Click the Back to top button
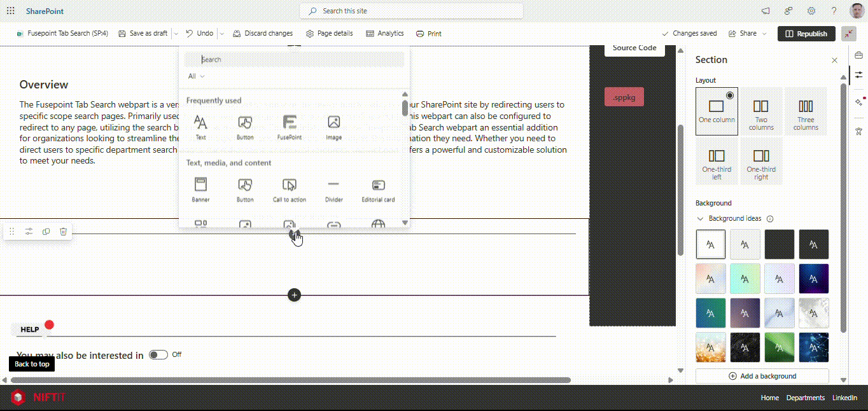Image resolution: width=868 pixels, height=411 pixels. pos(32,364)
